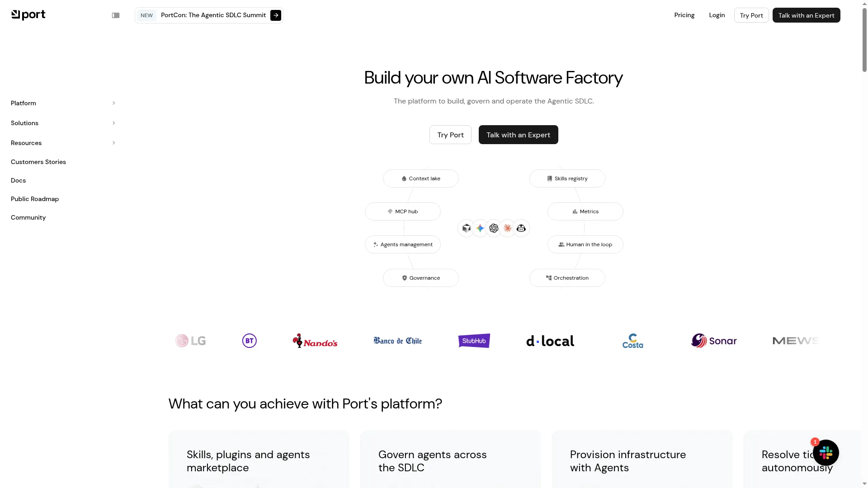This screenshot has height=488, width=868.
Task: Click the page vertical scrollbar thumb
Action: (864, 40)
